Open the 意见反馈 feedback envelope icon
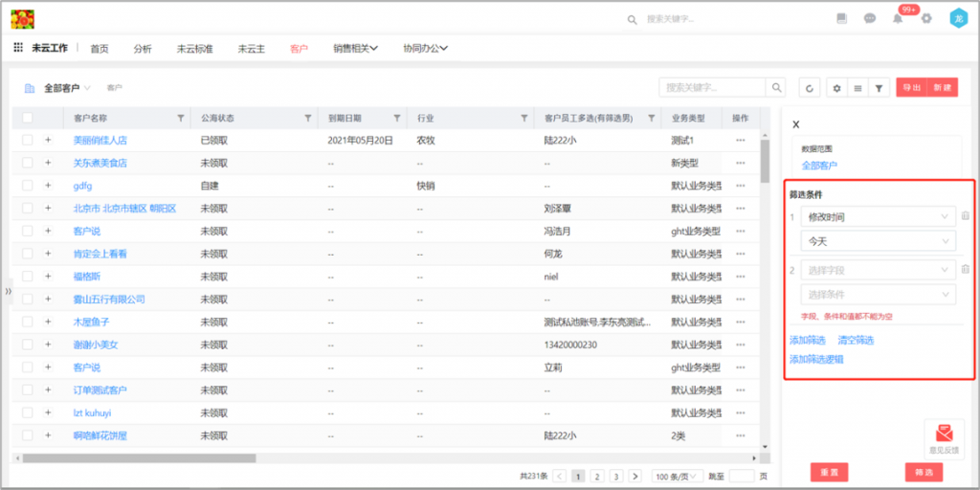The image size is (980, 490). (944, 434)
